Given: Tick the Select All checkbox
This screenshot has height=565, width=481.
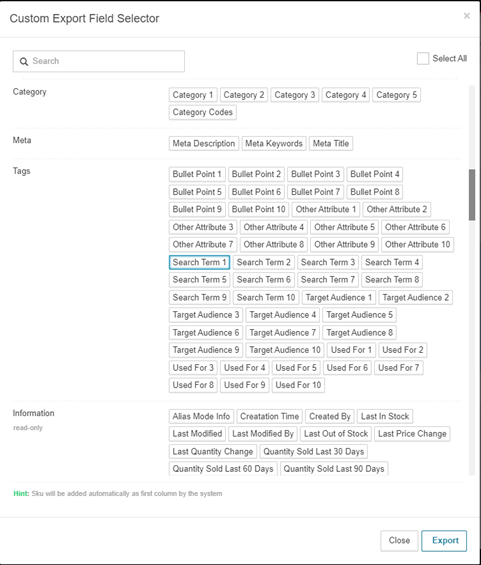Looking at the screenshot, I should tap(423, 58).
